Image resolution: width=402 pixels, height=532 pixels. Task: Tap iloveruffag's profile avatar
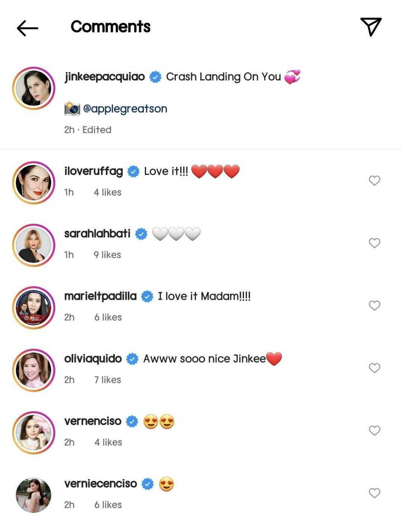(34, 183)
